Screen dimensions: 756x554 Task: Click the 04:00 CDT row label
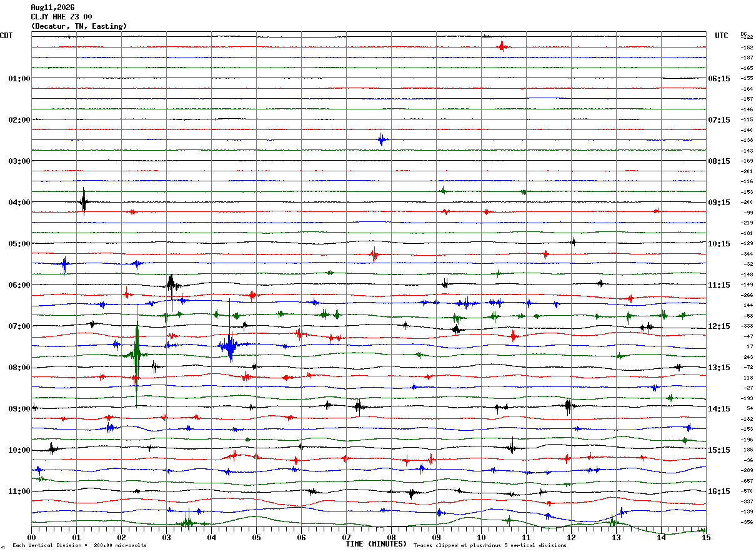tap(19, 203)
